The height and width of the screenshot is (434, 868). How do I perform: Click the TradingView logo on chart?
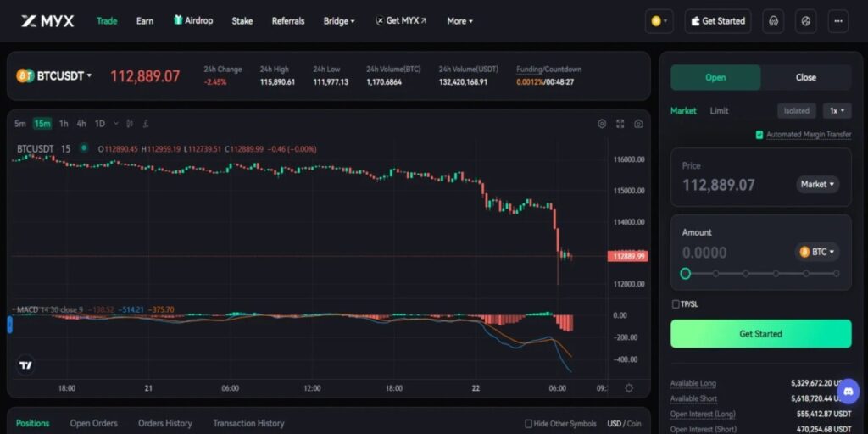point(26,365)
